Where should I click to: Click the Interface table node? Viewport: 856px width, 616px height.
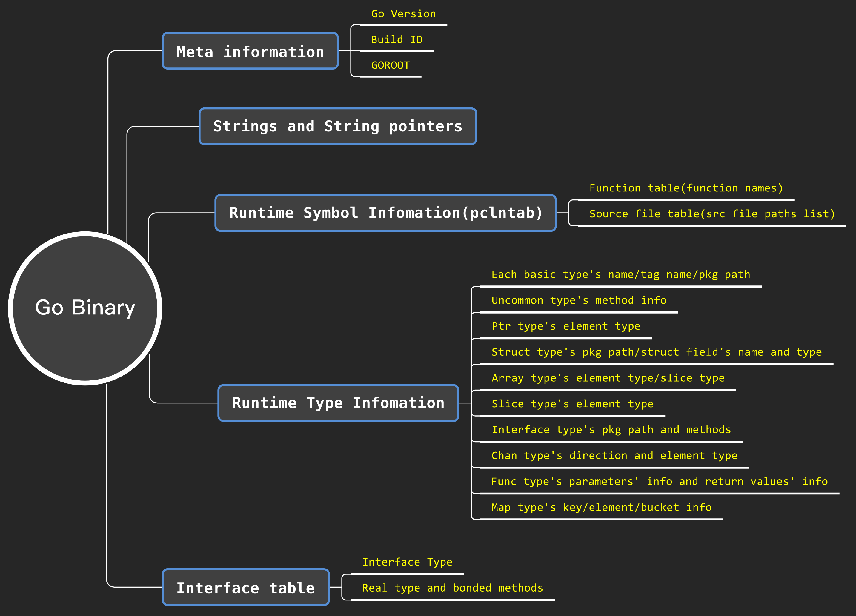pos(246,587)
